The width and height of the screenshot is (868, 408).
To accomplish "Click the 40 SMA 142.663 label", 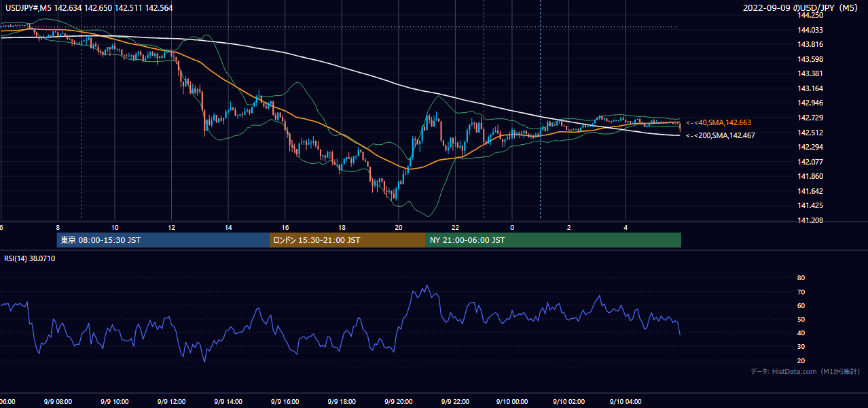I will (x=719, y=122).
